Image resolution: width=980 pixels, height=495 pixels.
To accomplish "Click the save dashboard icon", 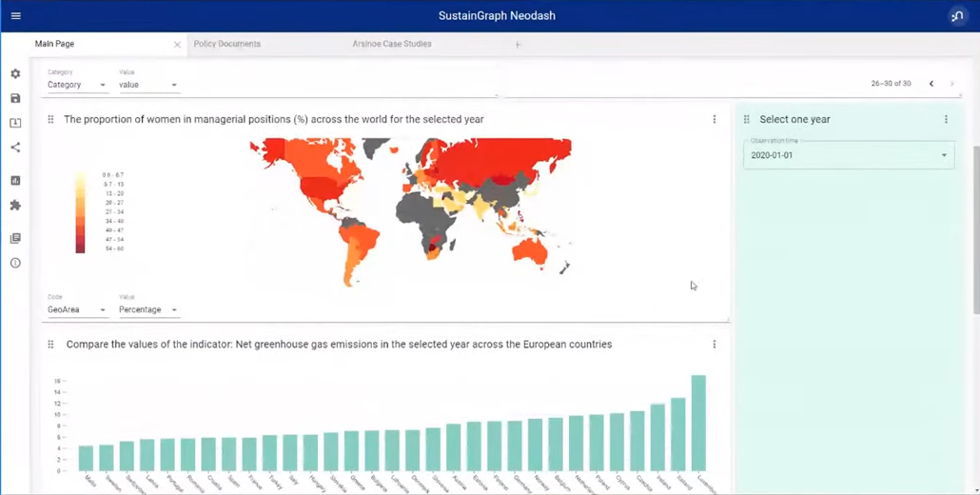I will (15, 98).
